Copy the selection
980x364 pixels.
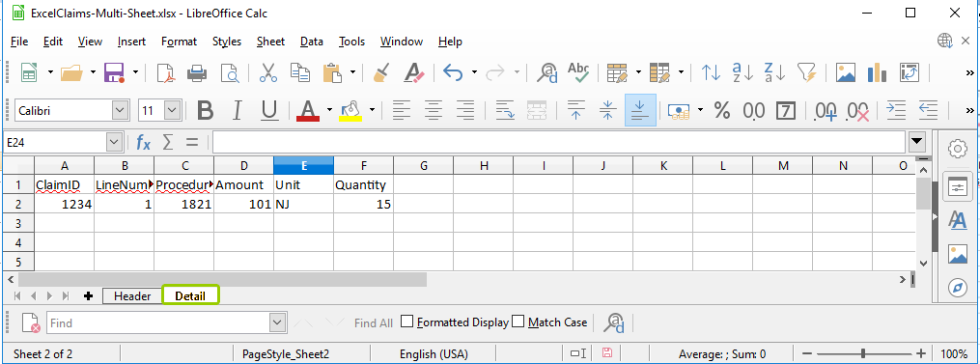click(x=300, y=72)
